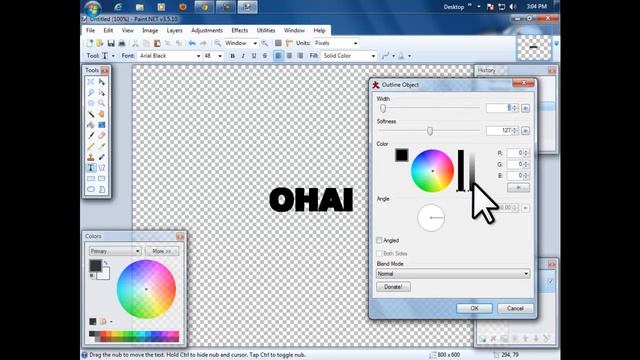Click the Softness slider handle

(430, 131)
